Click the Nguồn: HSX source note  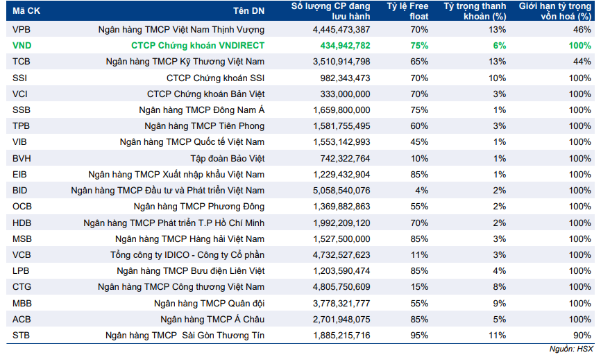tap(571, 349)
